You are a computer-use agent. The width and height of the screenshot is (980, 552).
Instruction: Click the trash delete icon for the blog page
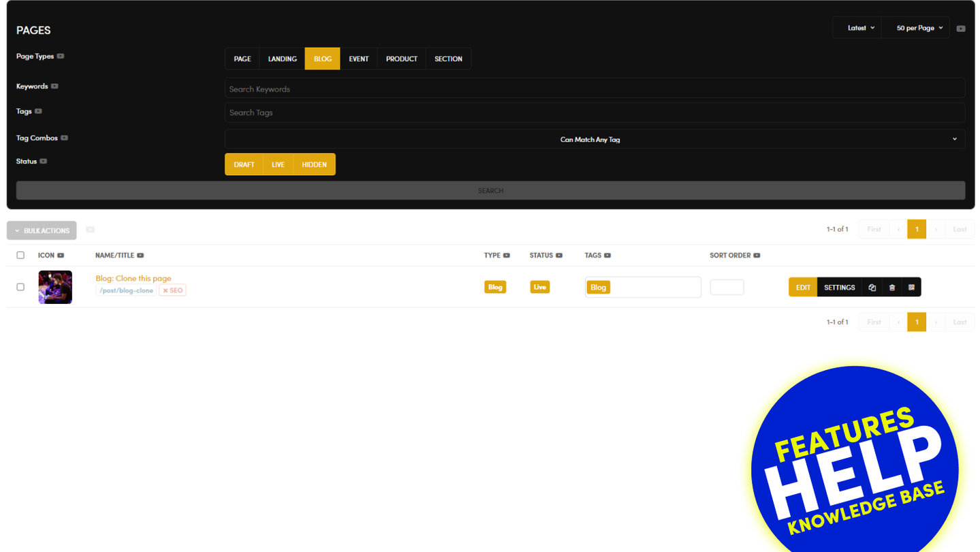click(x=891, y=288)
